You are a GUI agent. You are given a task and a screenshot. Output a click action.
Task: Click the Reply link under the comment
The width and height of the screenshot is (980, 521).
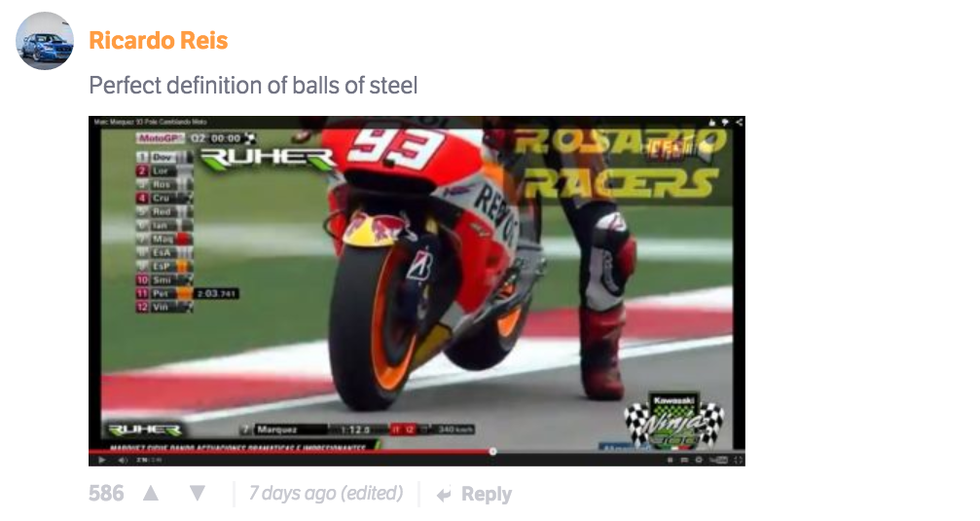click(475, 494)
